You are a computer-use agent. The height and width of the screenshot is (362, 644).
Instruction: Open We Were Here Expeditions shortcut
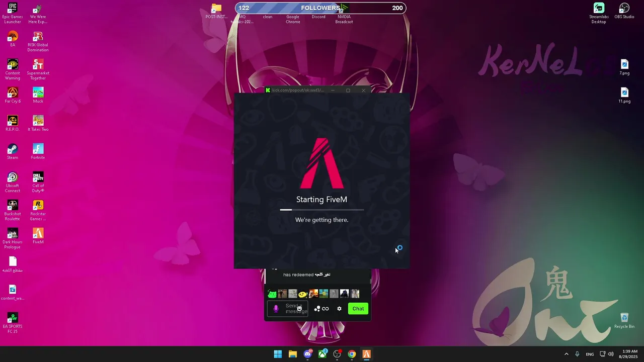coord(38,14)
